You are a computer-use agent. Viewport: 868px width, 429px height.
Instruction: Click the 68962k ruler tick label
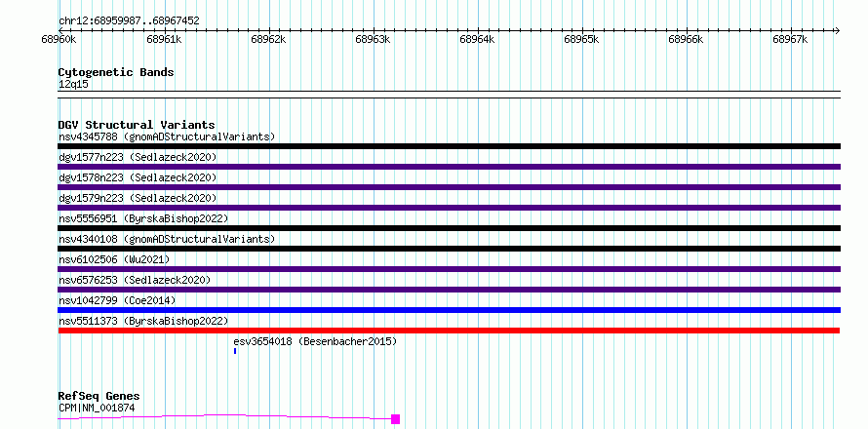[268, 39]
